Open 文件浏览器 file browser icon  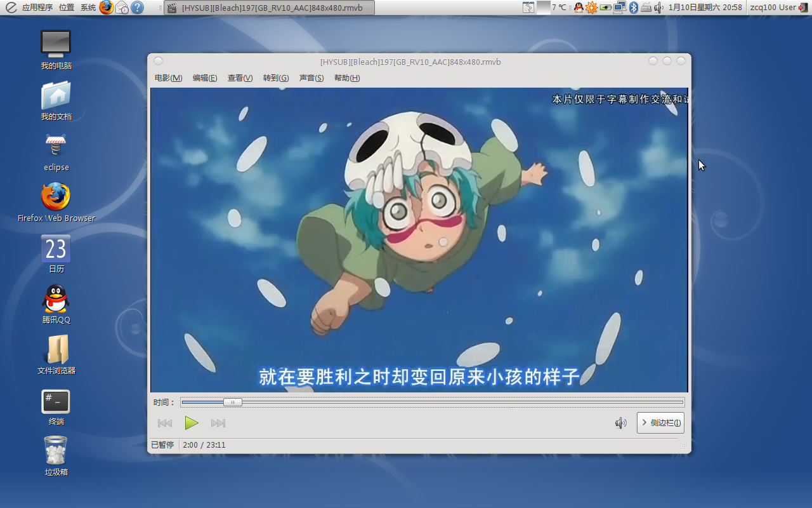click(x=56, y=355)
